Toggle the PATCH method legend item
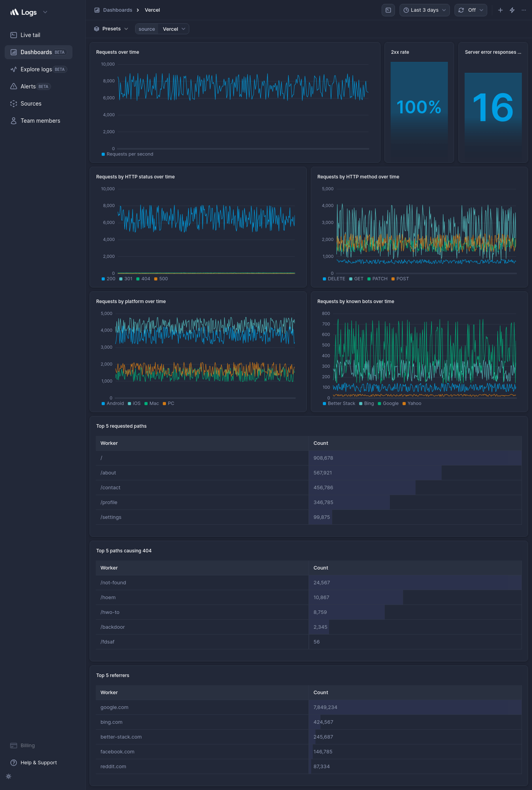 [377, 279]
